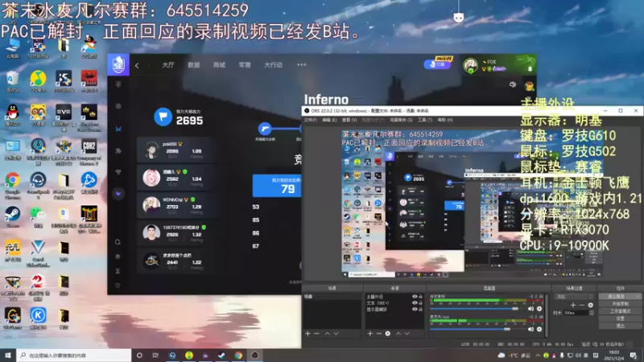
Task: Open OBS Settings (设置) button
Action: (x=620, y=318)
